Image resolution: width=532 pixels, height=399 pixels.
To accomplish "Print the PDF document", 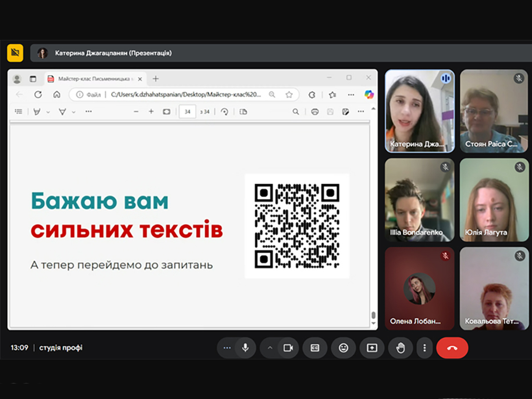I will pyautogui.click(x=315, y=112).
